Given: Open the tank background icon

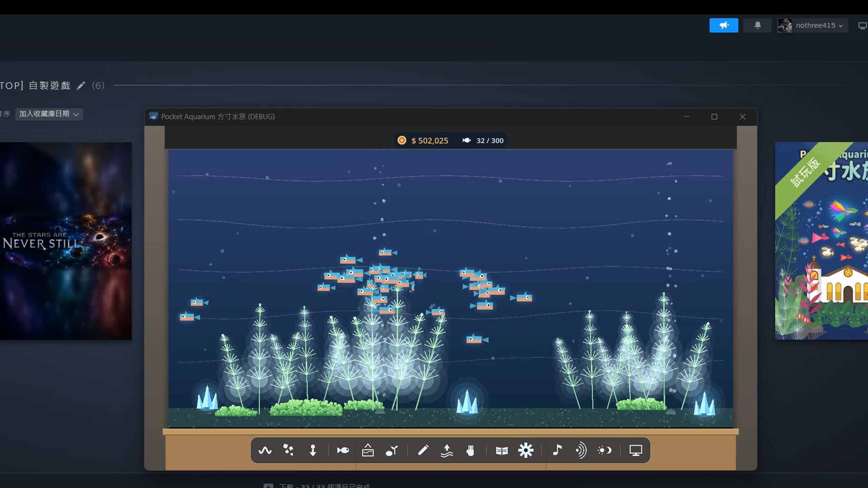Looking at the screenshot, I should point(368,450).
